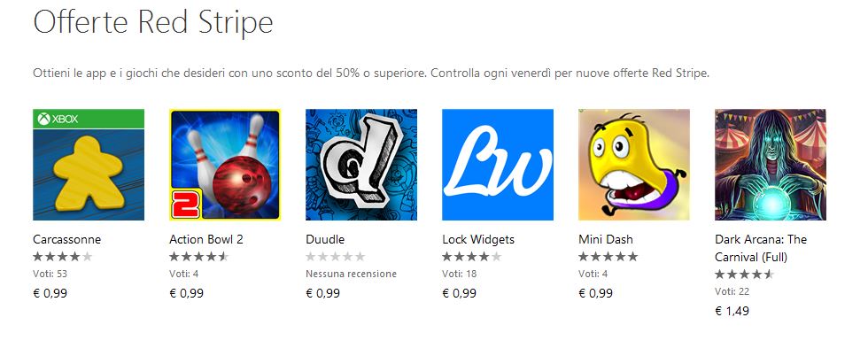Open the Action Bowl 2 icon
This screenshot has width=868, height=356.
pos(225,165)
